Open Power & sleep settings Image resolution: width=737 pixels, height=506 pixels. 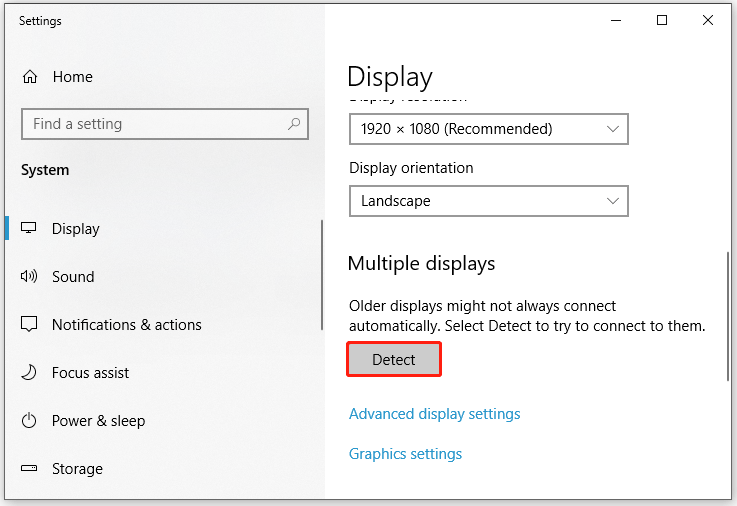click(164, 420)
